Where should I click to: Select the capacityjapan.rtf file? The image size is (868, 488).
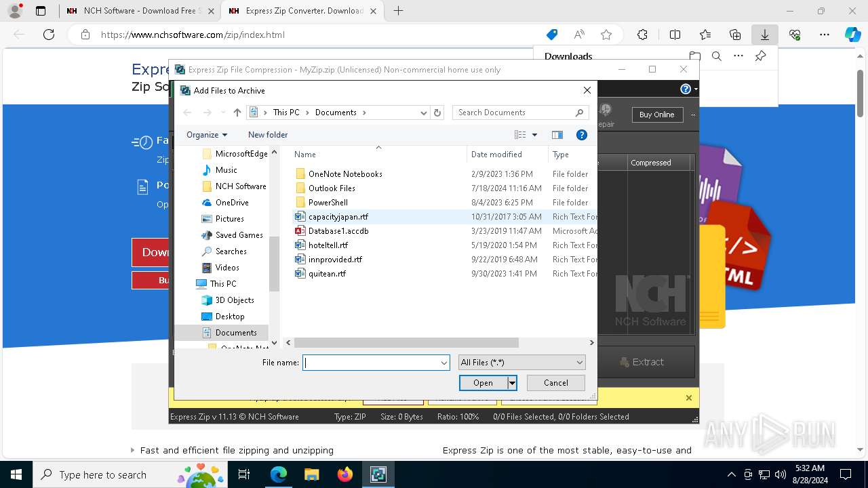coord(338,217)
